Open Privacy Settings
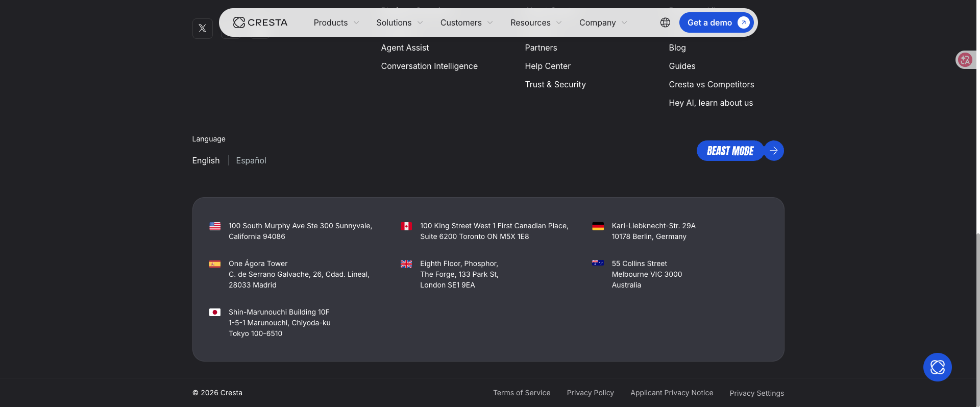Image resolution: width=980 pixels, height=407 pixels. (x=757, y=393)
